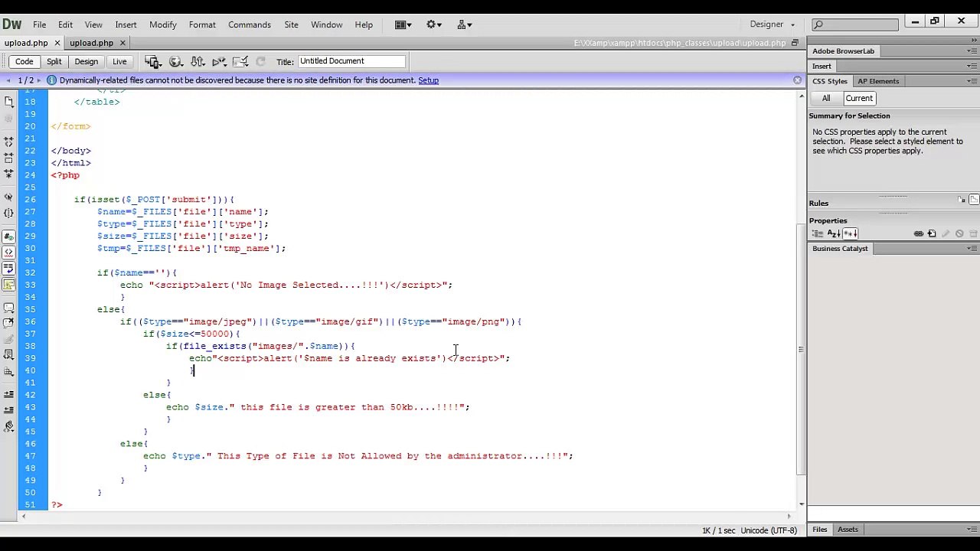
Task: Open W3C Validation dropdown
Action: click(219, 61)
